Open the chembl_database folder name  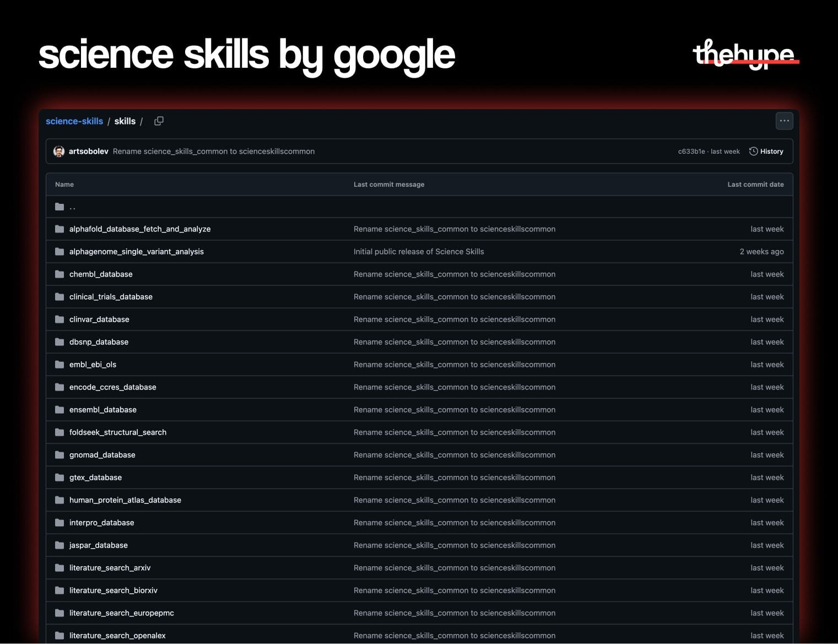tap(101, 274)
